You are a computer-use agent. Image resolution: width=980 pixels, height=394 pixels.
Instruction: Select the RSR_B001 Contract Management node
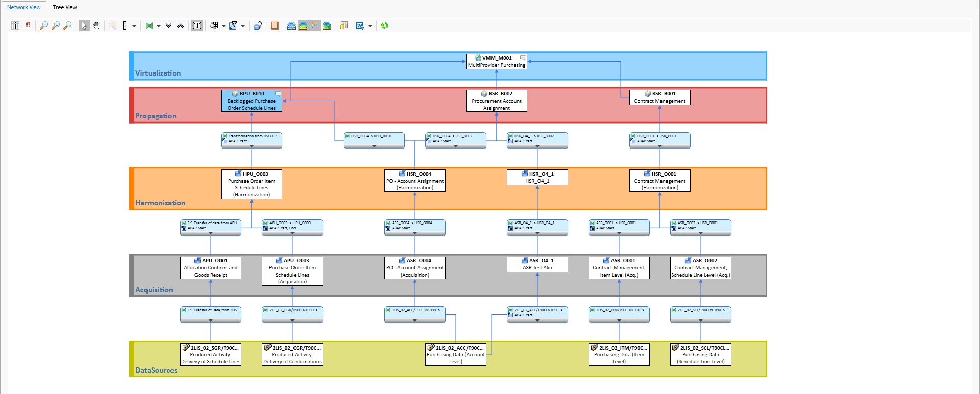coord(659,97)
